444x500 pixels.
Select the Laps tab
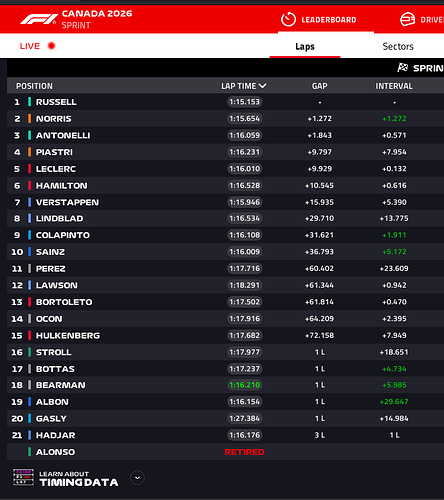pos(305,46)
